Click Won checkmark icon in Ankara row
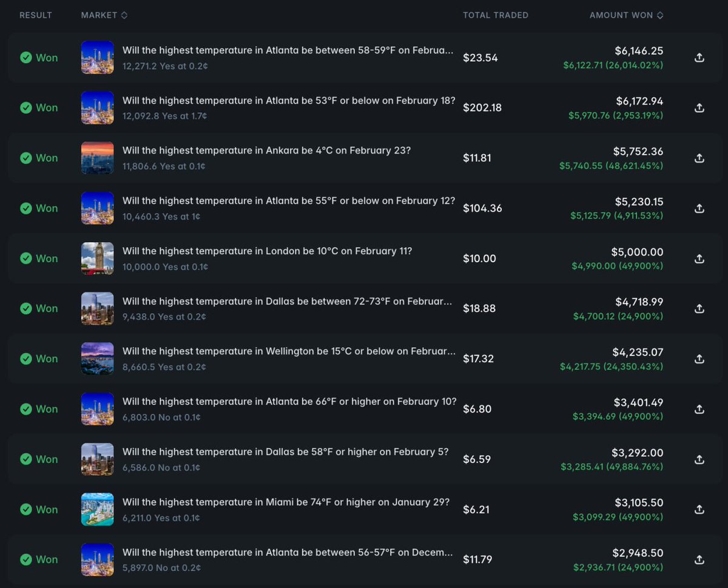Viewport: 728px width, 588px height. 25,158
